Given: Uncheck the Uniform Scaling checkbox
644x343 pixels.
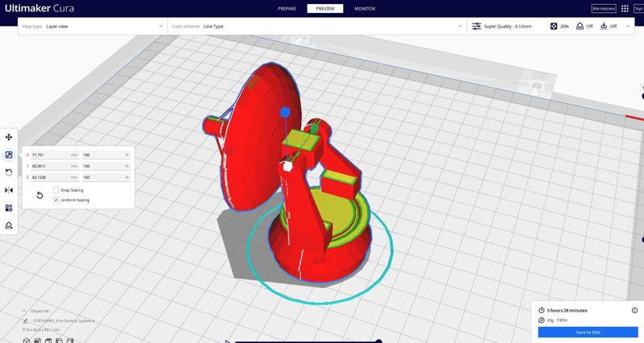Looking at the screenshot, I should click(56, 200).
